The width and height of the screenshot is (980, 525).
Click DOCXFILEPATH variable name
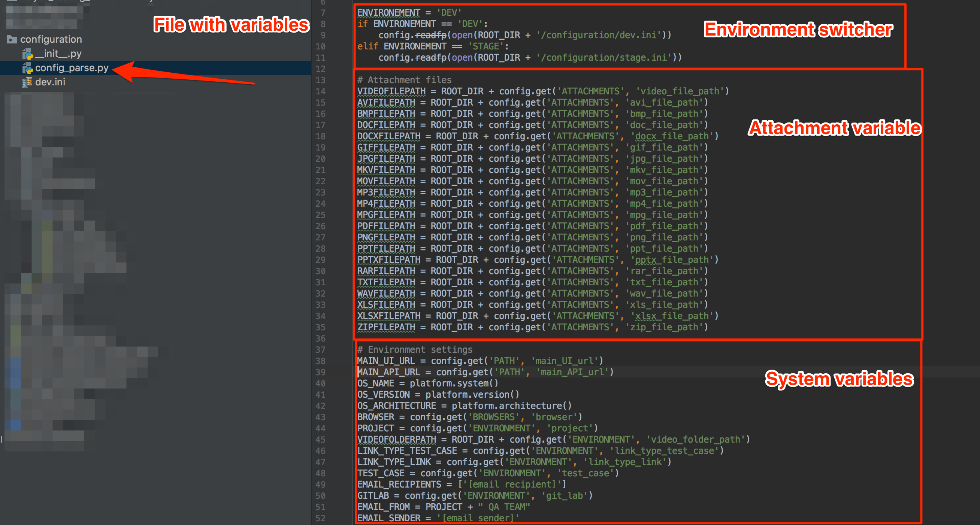point(389,136)
